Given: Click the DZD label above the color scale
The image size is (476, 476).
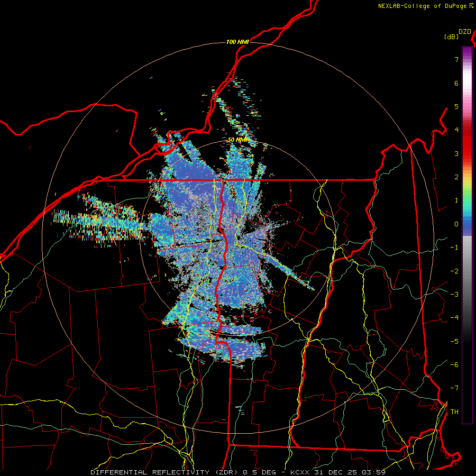Looking at the screenshot, I should point(465,32).
